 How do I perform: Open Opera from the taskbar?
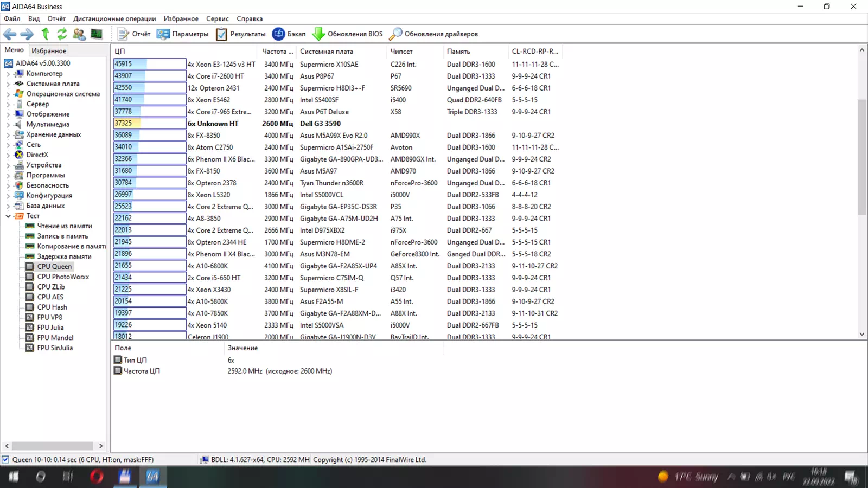97,477
